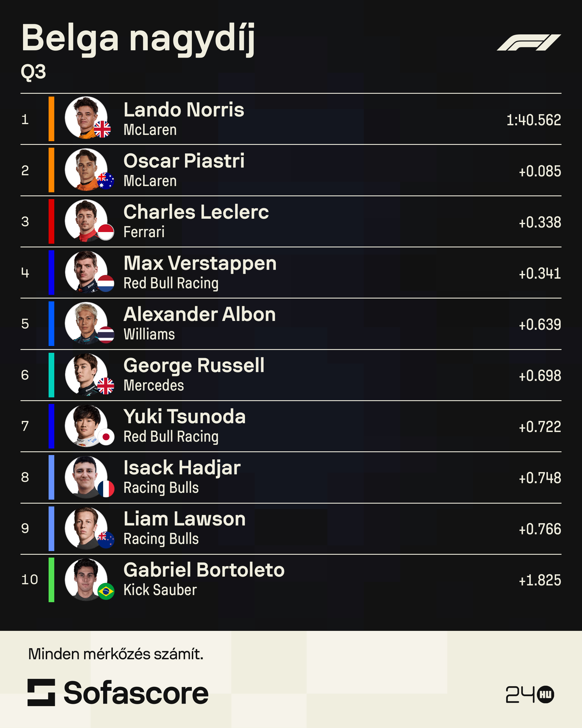Click the green Kick Sauber team color bar

51,579
